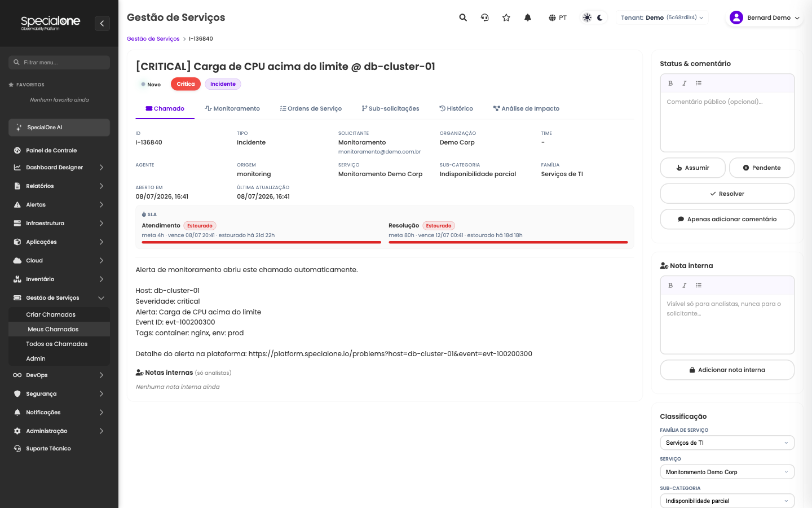Click Resolução SLA red progress bar
The height and width of the screenshot is (508, 812).
tap(508, 242)
